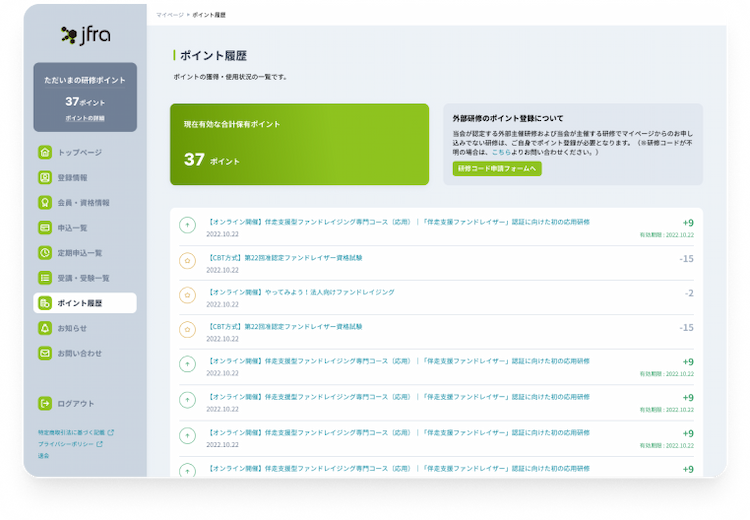Click the 会員・資格情報 badge icon
Image resolution: width=750 pixels, height=520 pixels.
[x=45, y=203]
